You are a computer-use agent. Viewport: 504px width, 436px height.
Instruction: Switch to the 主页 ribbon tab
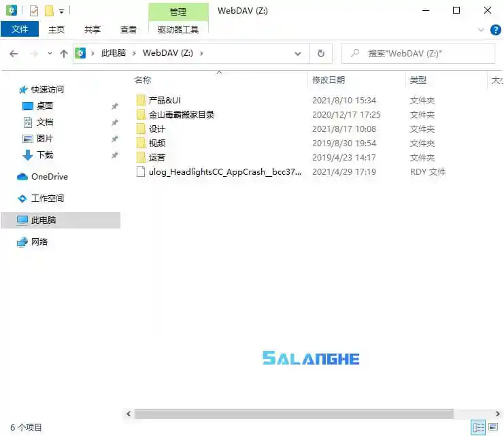pyautogui.click(x=56, y=29)
